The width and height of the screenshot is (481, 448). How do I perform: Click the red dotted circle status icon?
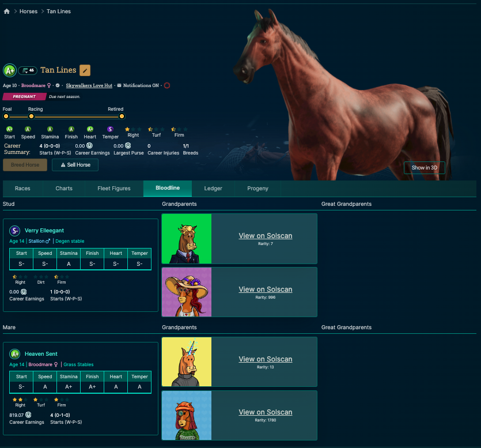point(167,85)
